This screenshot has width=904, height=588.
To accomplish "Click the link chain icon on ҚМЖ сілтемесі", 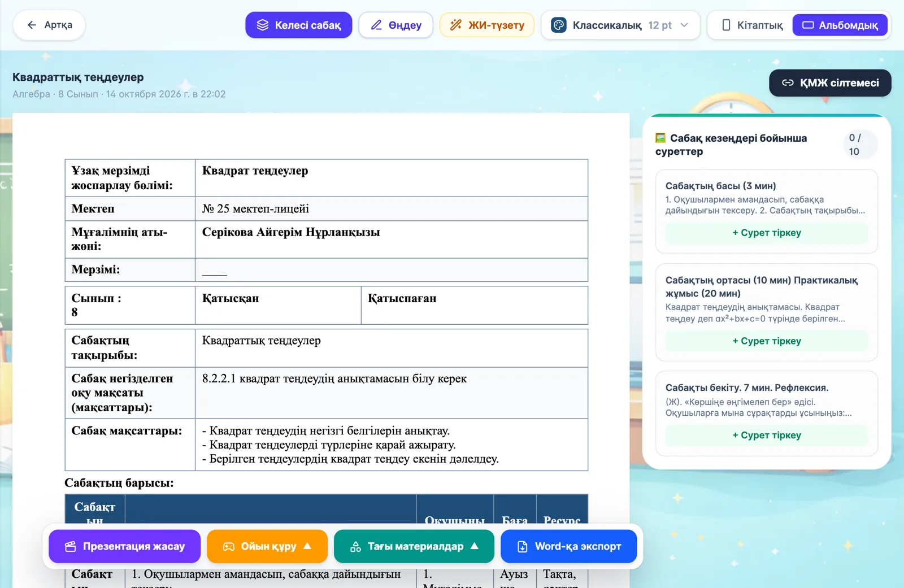I will tap(788, 83).
